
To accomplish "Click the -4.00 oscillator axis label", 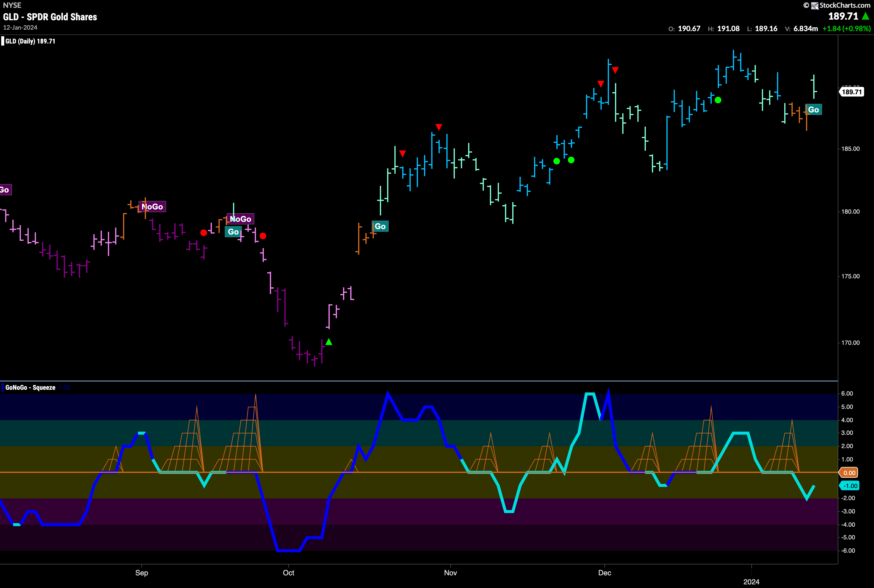I will tap(848, 525).
